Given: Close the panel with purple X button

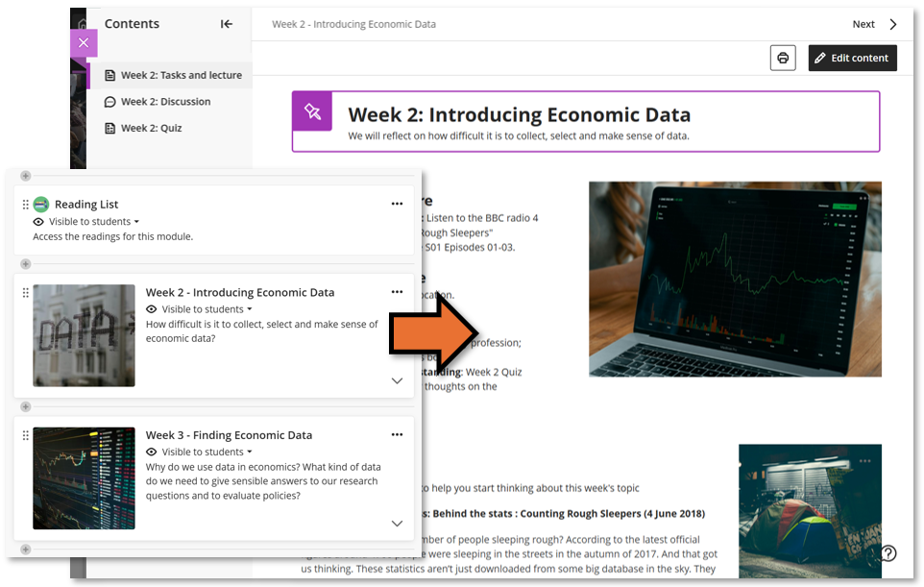Looking at the screenshot, I should (84, 43).
